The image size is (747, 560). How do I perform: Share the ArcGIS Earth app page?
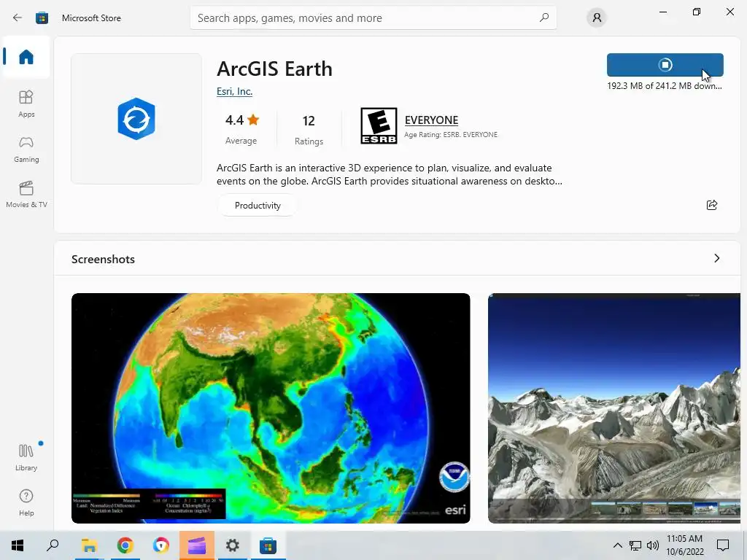point(712,205)
